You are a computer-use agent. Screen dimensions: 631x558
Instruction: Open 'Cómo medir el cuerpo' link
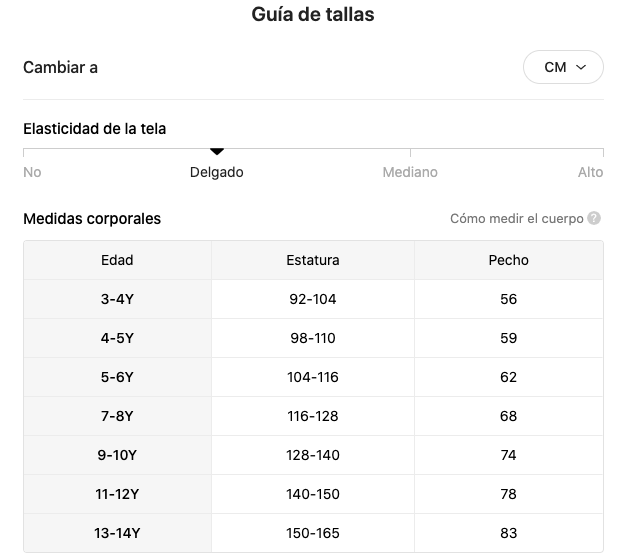(517, 218)
